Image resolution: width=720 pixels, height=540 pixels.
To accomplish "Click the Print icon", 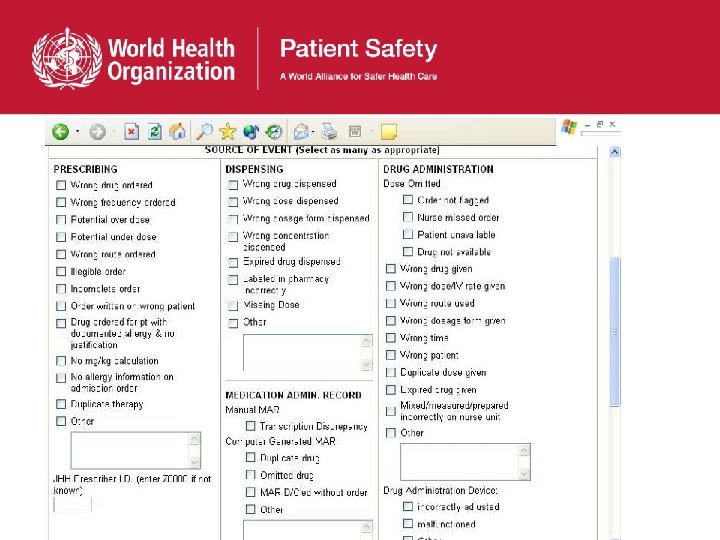I will click(x=329, y=132).
